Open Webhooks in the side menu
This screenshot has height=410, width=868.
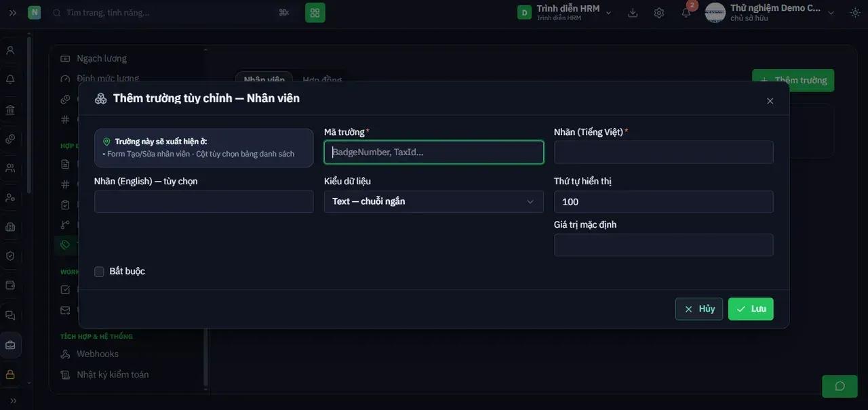(x=98, y=354)
